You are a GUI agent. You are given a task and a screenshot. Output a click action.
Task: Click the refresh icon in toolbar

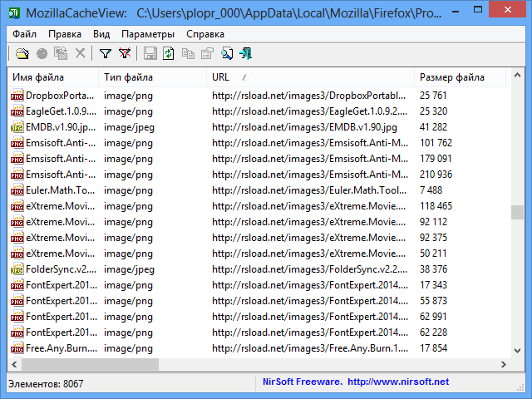point(169,54)
